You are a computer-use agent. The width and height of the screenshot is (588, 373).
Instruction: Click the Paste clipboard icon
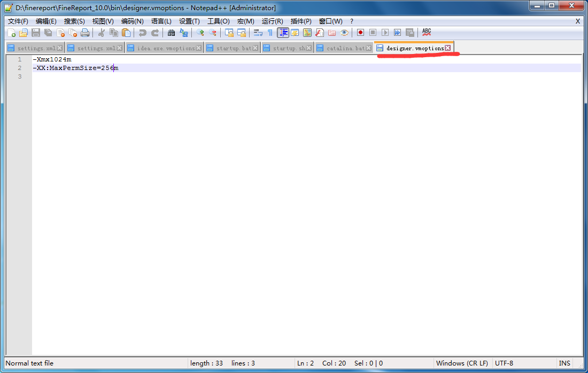pyautogui.click(x=126, y=33)
